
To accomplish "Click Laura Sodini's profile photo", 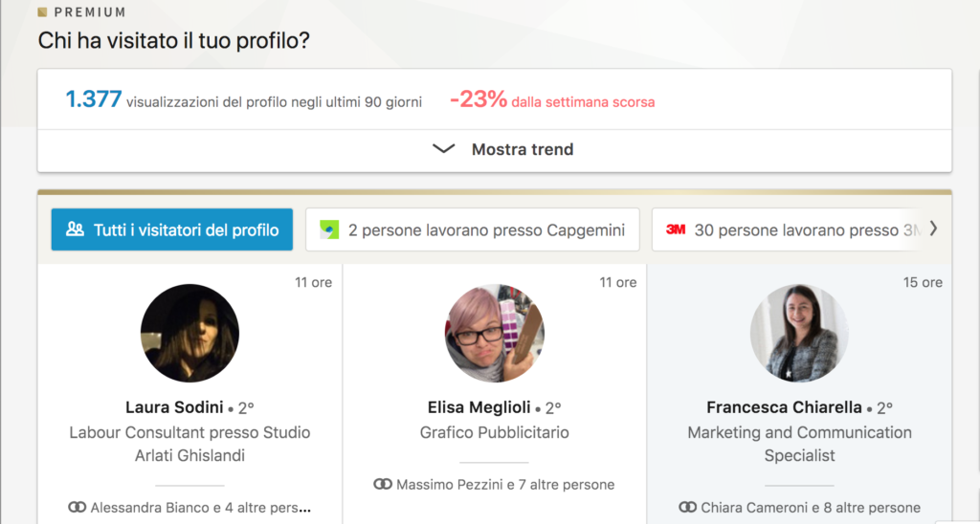I will [189, 333].
